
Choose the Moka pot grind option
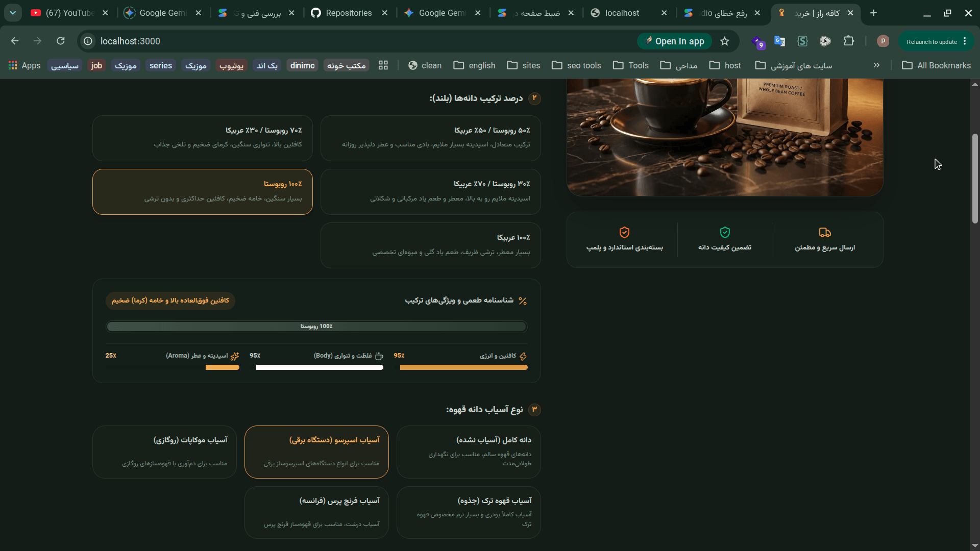click(x=164, y=452)
